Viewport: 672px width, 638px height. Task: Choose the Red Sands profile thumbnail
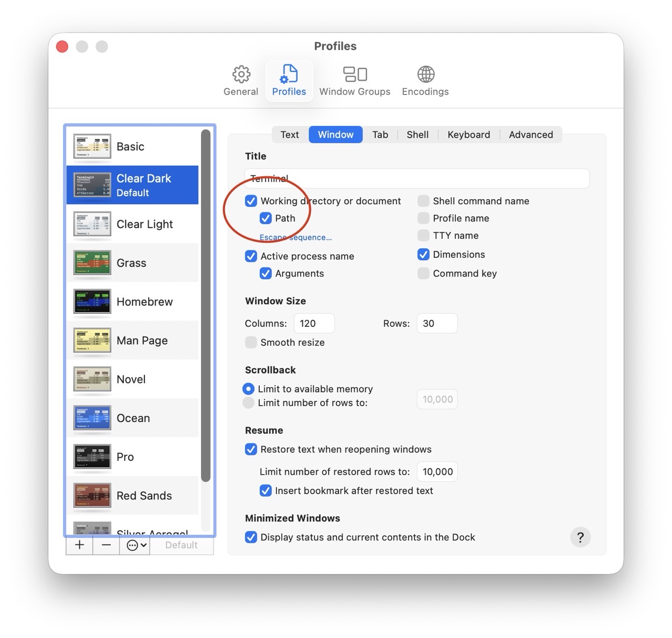point(92,496)
